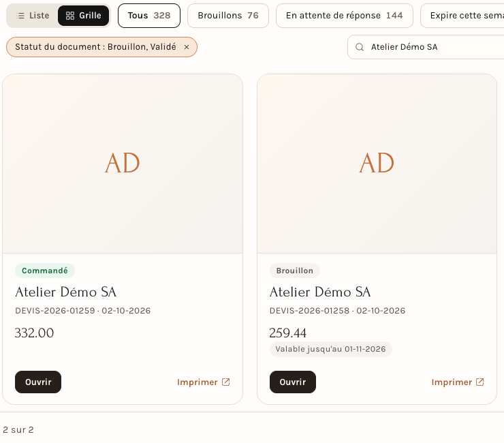The width and height of the screenshot is (504, 443).
Task: Select En attente de réponse 144 tab
Action: [x=344, y=16]
